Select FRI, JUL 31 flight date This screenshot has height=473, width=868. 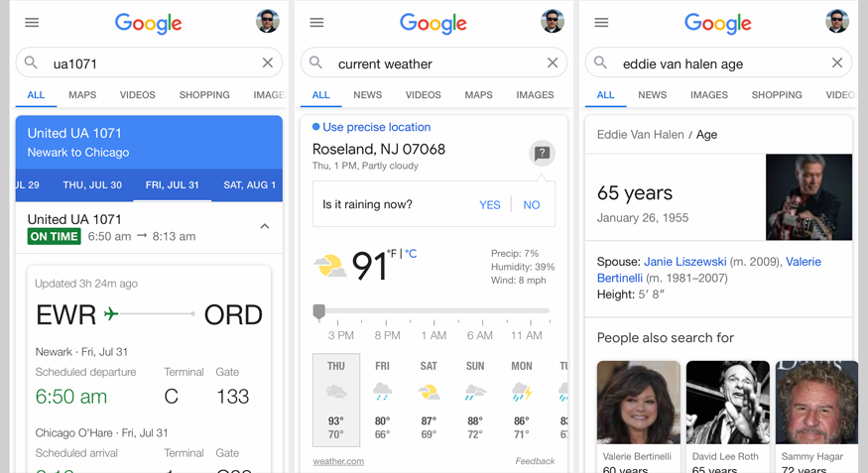(173, 185)
